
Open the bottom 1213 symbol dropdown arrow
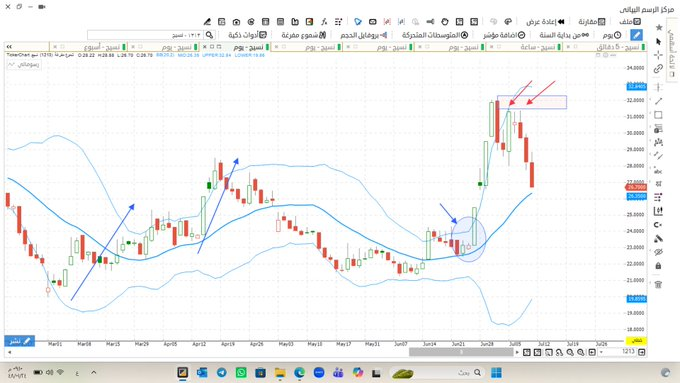point(602,352)
